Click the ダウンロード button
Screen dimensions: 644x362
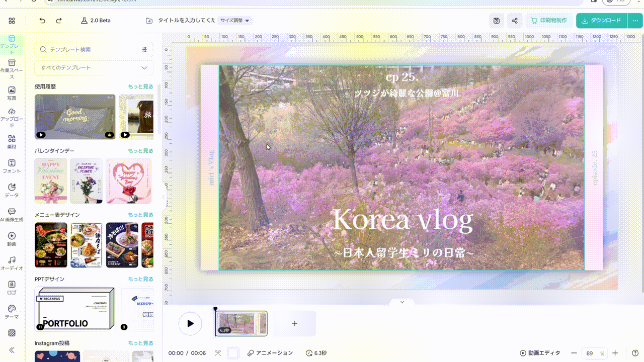(x=601, y=21)
